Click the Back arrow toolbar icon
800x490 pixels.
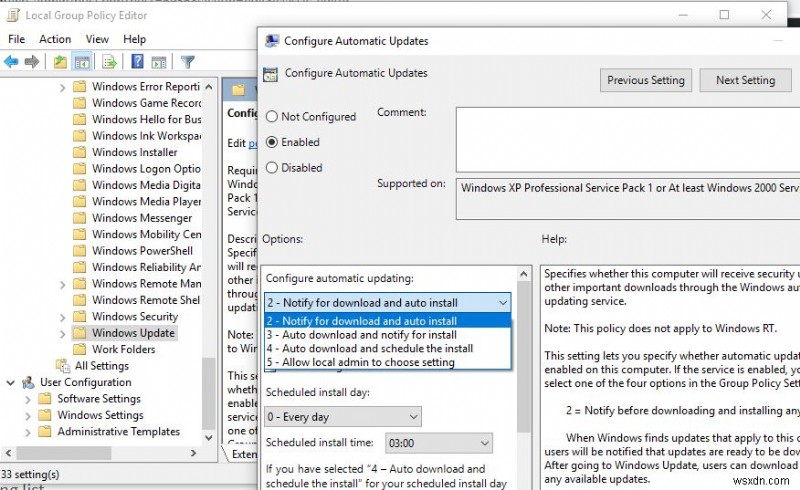click(x=11, y=62)
